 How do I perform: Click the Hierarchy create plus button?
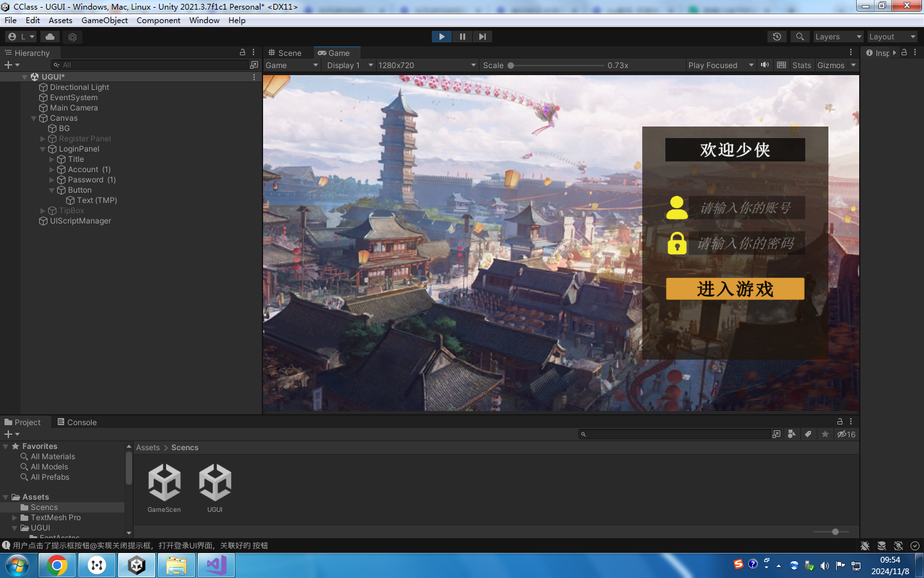coord(12,65)
